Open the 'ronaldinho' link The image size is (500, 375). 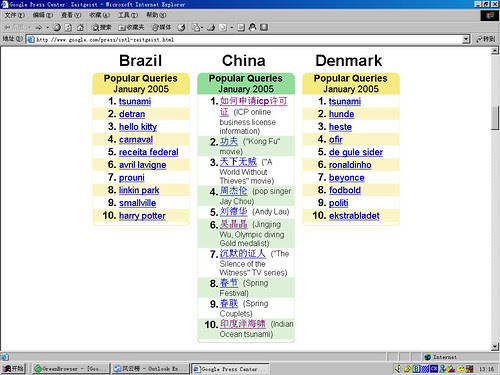[x=350, y=165]
